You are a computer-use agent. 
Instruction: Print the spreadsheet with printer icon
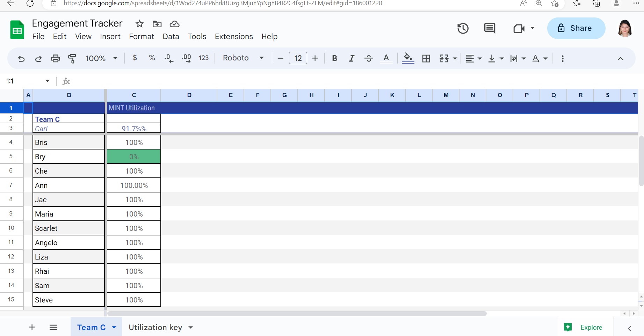[55, 58]
